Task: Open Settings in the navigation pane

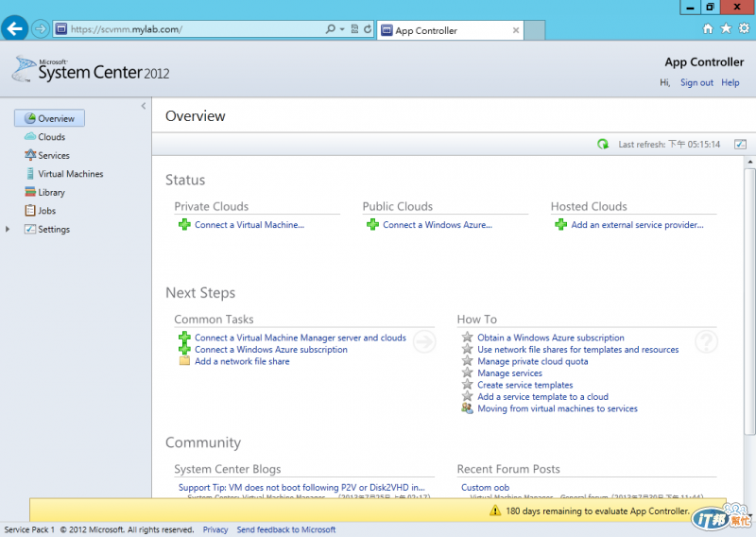Action: pyautogui.click(x=54, y=229)
